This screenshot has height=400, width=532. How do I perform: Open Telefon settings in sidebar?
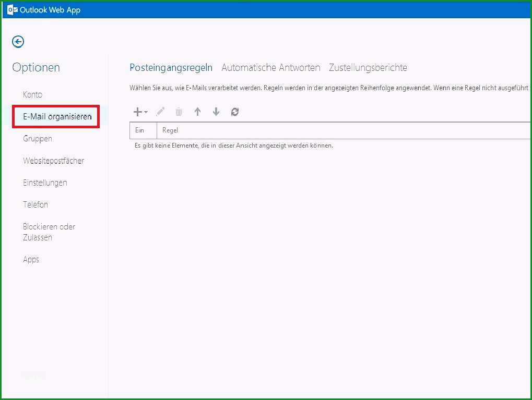tap(36, 204)
